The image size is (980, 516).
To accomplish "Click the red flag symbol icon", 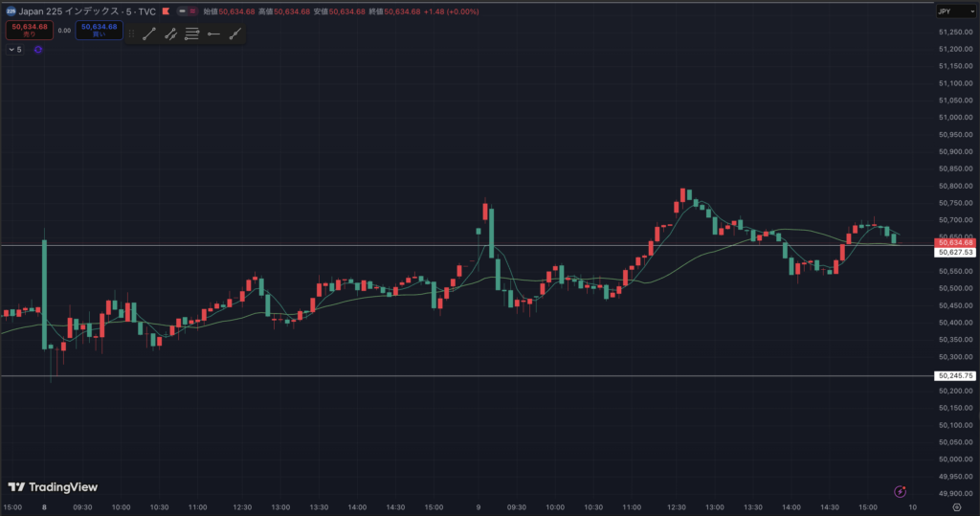I will pos(167,11).
